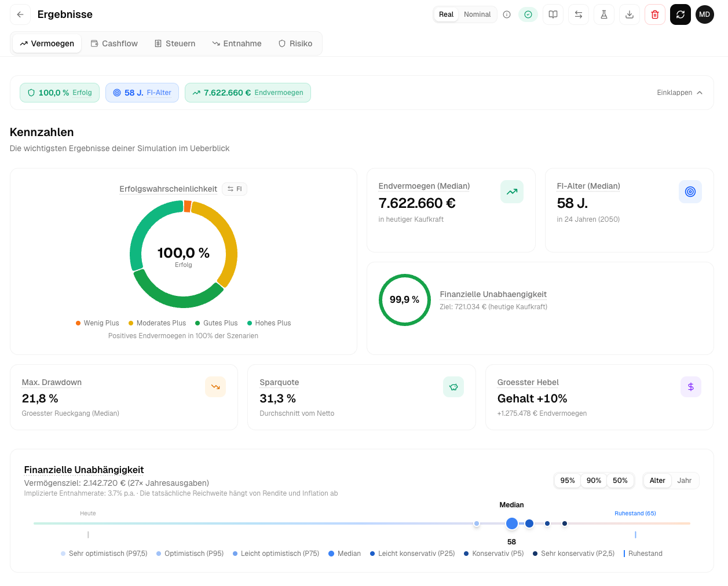The image size is (728, 586).
Task: Switch values to Nominal mode
Action: (x=477, y=14)
